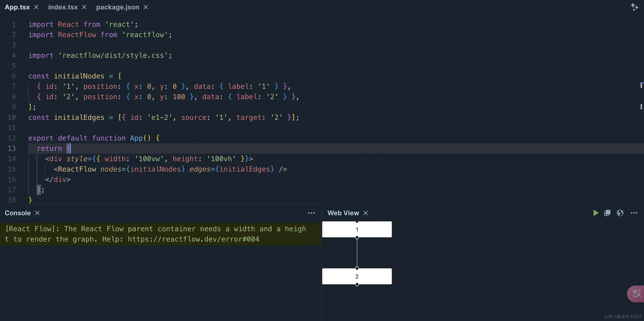Close the Web View panel
The width and height of the screenshot is (644, 321).
tap(365, 213)
